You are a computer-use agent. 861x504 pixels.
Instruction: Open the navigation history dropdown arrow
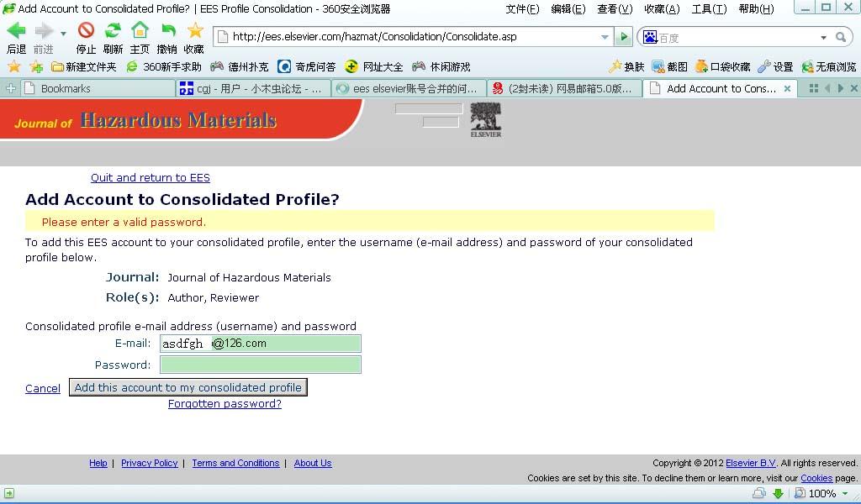[x=63, y=34]
